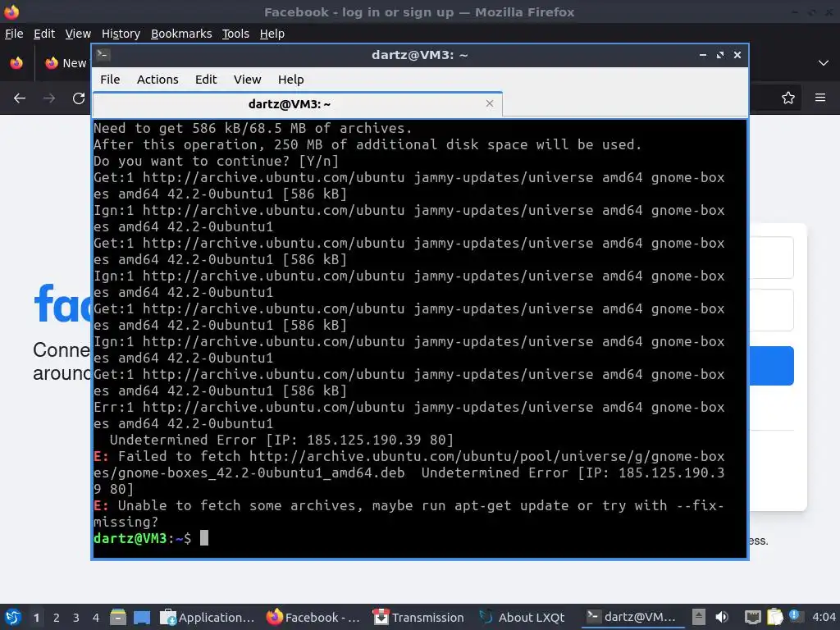Click the 'Do you want to continue? [Y/n]' line

pyautogui.click(x=216, y=161)
